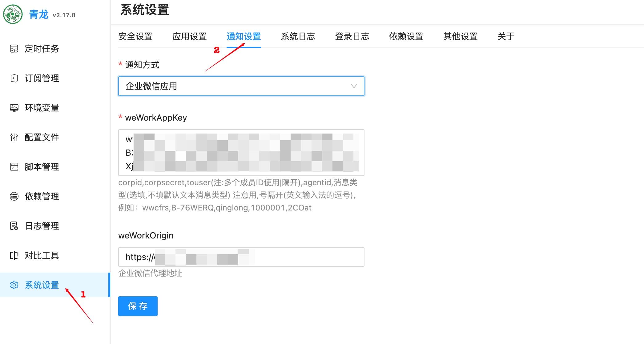Screen dimensions: 644x344
Task: Switch to the 应用设置 tab
Action: (190, 36)
